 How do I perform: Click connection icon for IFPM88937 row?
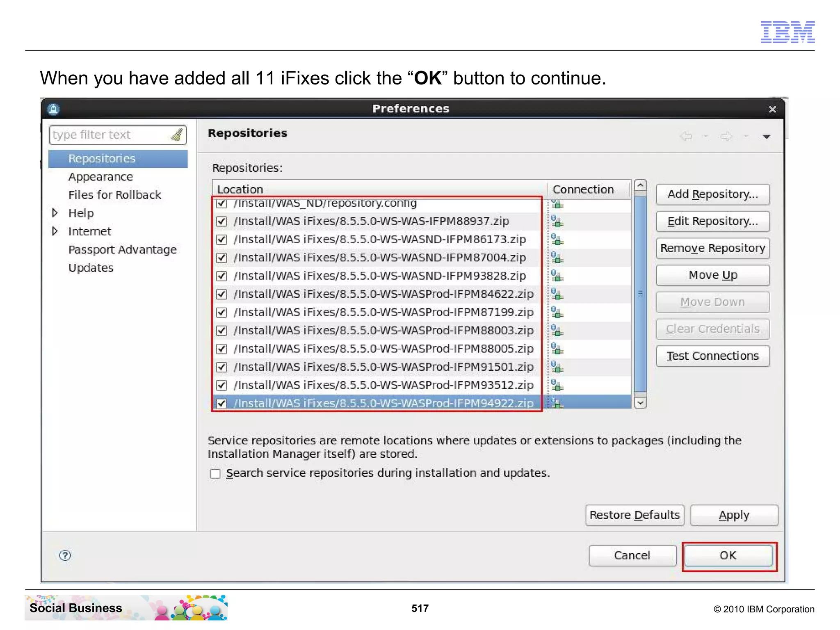pos(557,221)
